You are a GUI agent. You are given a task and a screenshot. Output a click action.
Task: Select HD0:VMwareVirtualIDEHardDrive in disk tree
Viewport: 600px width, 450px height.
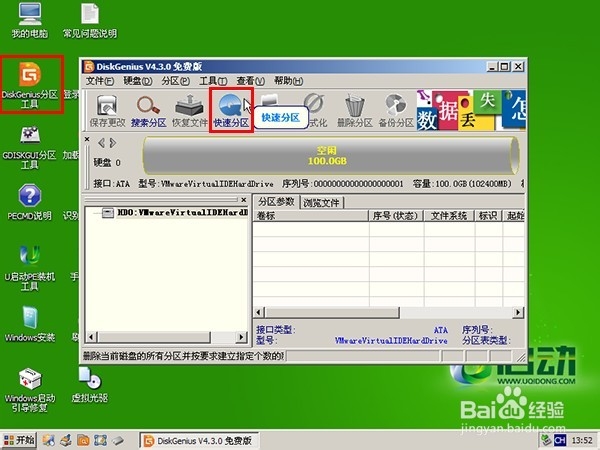coord(175,212)
